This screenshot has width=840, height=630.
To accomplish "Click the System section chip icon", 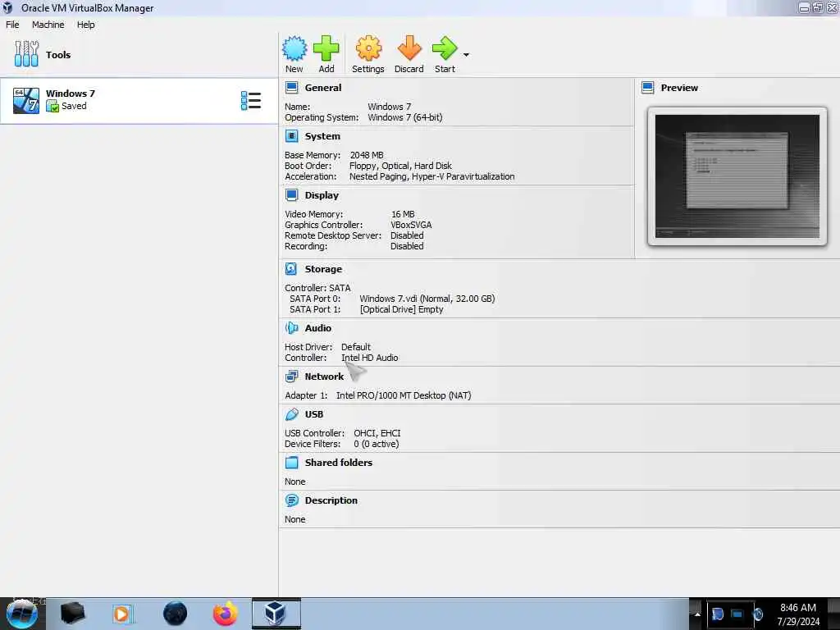I will tap(291, 136).
